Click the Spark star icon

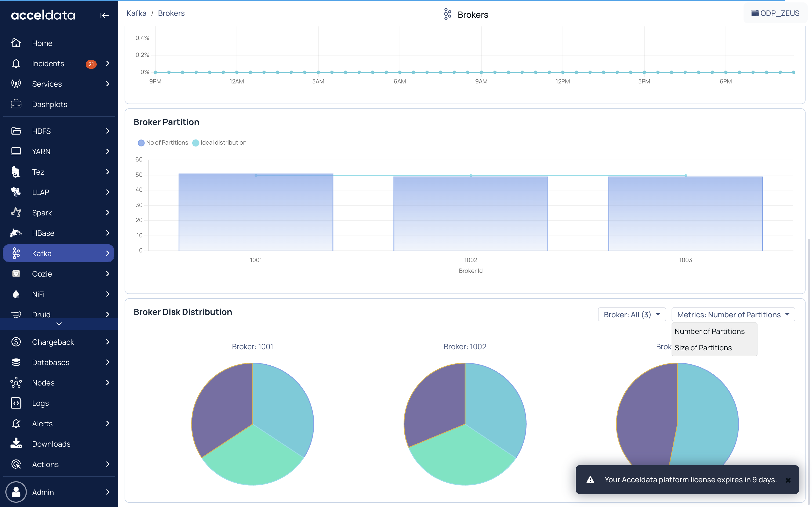click(x=16, y=212)
